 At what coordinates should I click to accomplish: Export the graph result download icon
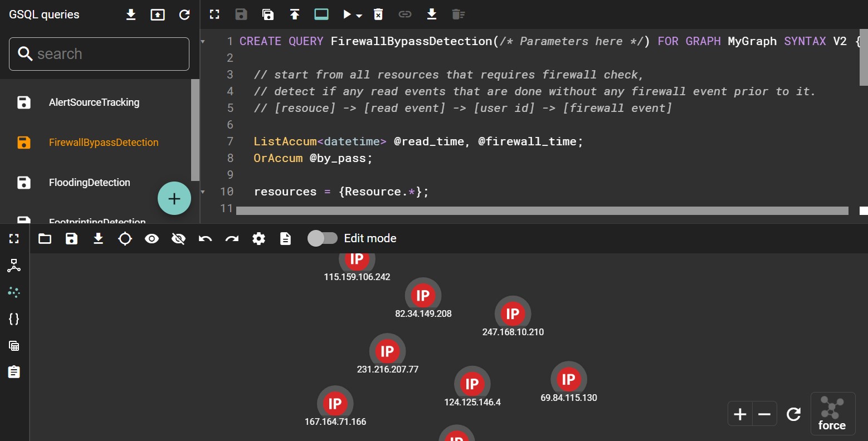click(99, 239)
